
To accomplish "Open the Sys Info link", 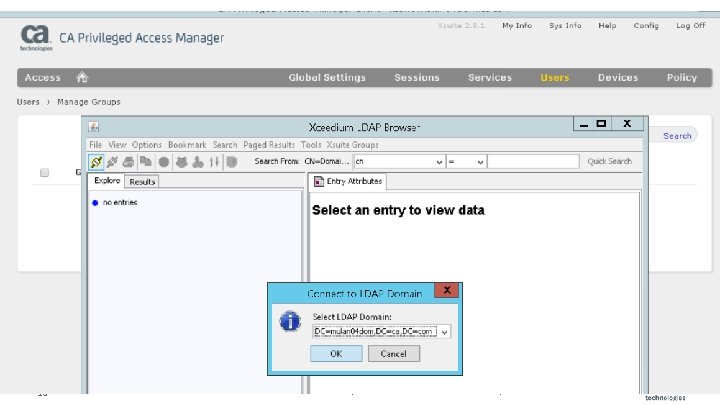I will tap(565, 26).
